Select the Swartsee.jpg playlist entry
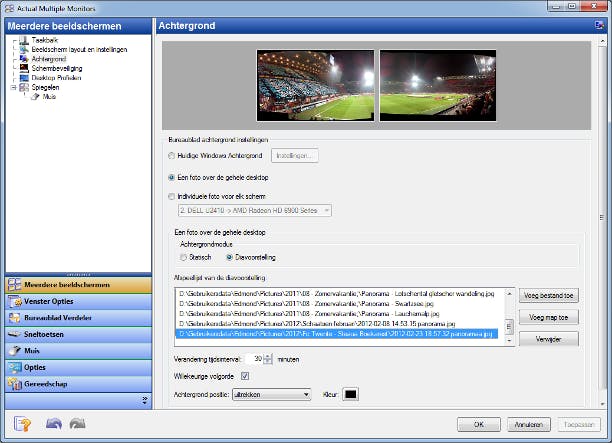 [x=336, y=304]
